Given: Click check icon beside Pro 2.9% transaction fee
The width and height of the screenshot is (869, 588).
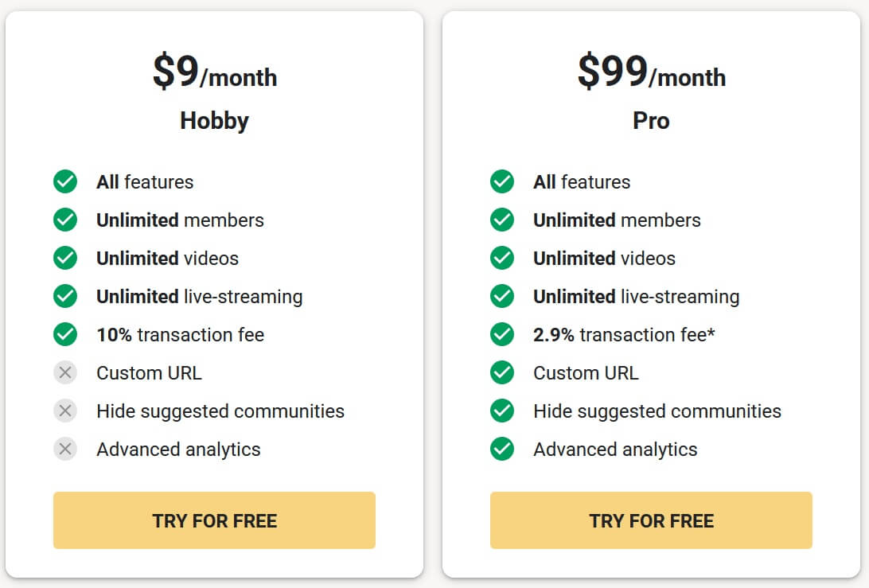Looking at the screenshot, I should [502, 335].
